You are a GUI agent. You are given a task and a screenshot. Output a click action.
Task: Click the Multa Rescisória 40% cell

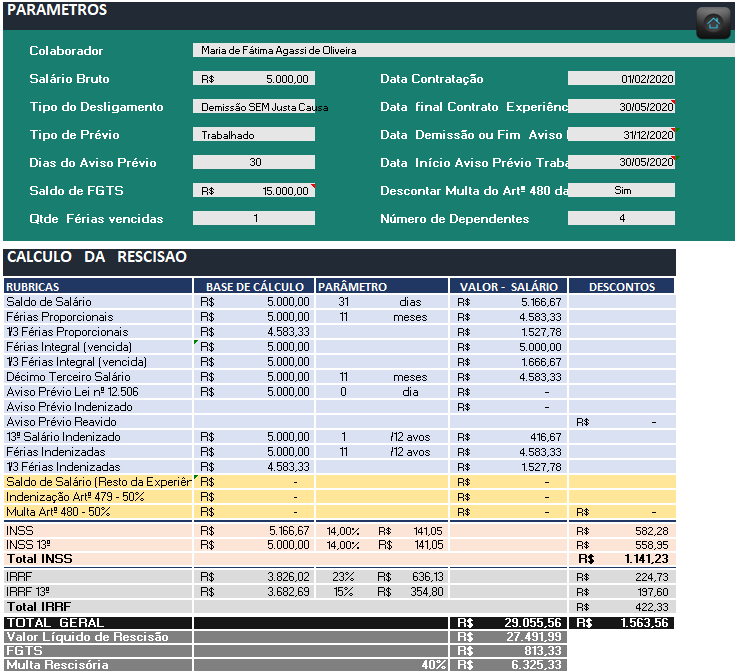[432, 664]
